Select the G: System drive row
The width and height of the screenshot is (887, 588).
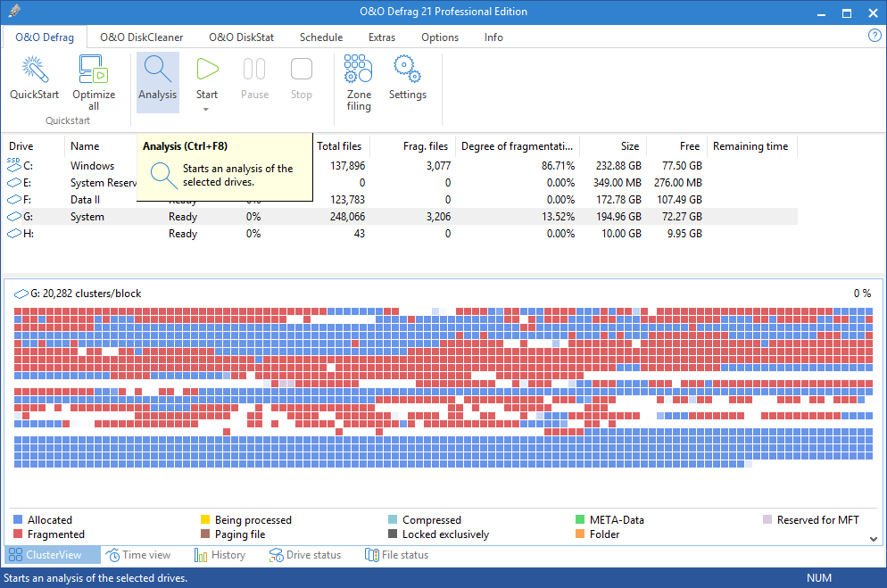(x=401, y=217)
